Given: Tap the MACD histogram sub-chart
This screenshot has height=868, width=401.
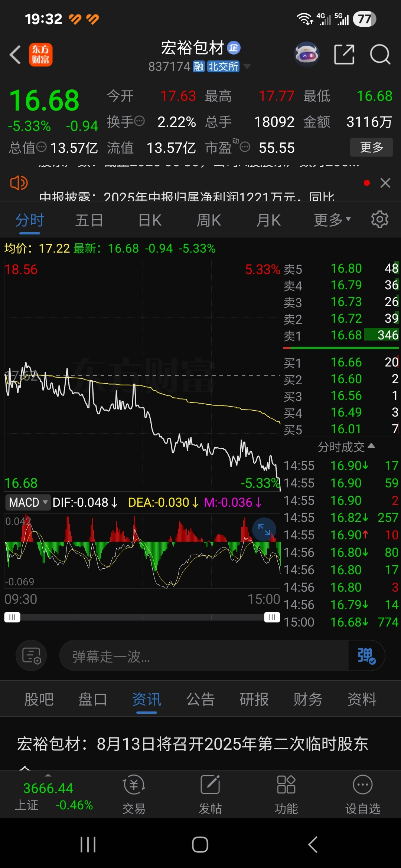Looking at the screenshot, I should coord(142,550).
